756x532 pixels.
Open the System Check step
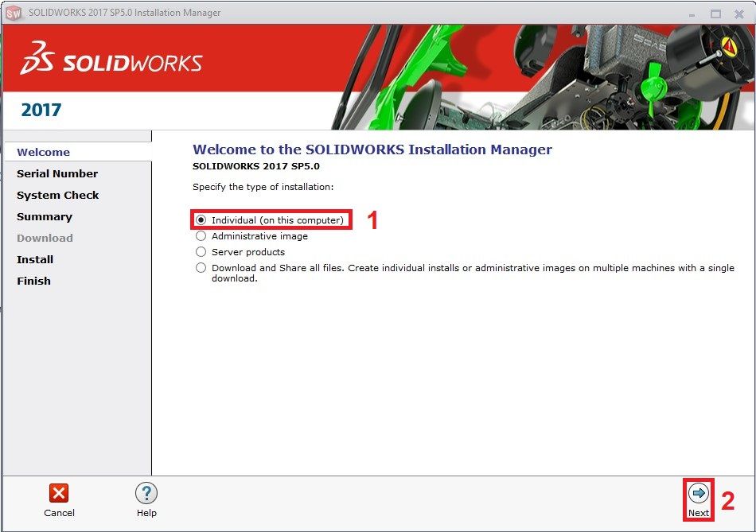pos(58,195)
